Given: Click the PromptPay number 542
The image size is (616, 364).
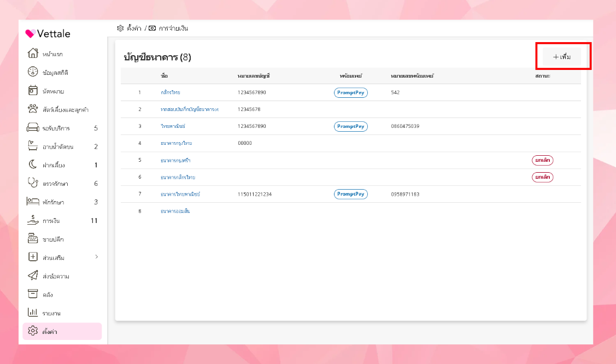Looking at the screenshot, I should coord(395,92).
